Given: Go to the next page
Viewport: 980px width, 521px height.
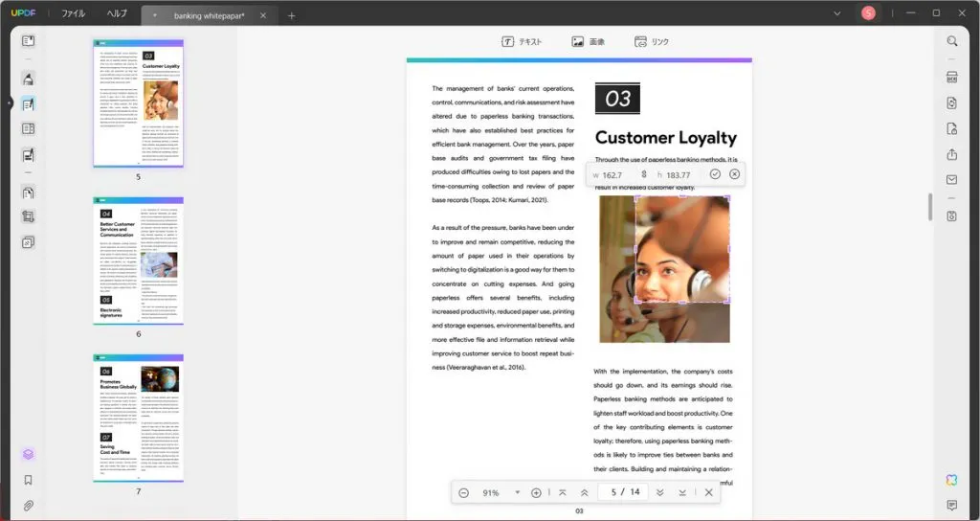Looking at the screenshot, I should tap(660, 493).
